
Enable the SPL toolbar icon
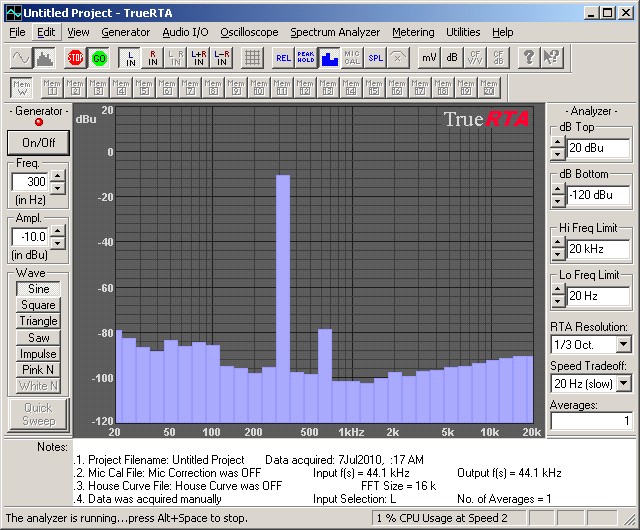(x=375, y=57)
